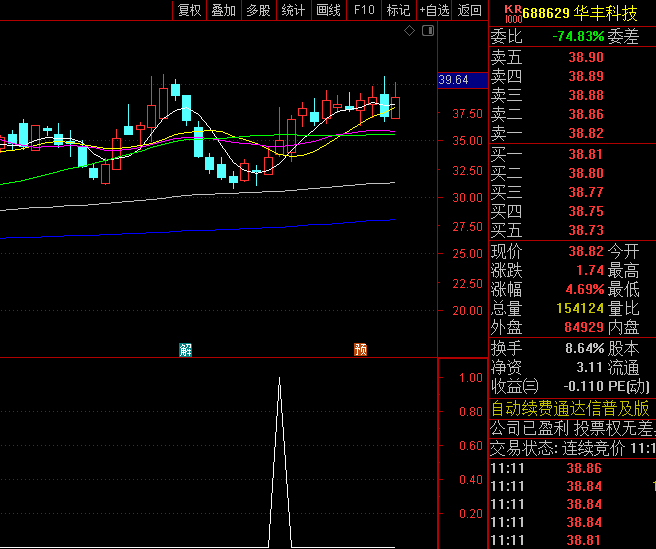Click the 公司已盈利 status text
This screenshot has width=656, height=549.
point(529,429)
